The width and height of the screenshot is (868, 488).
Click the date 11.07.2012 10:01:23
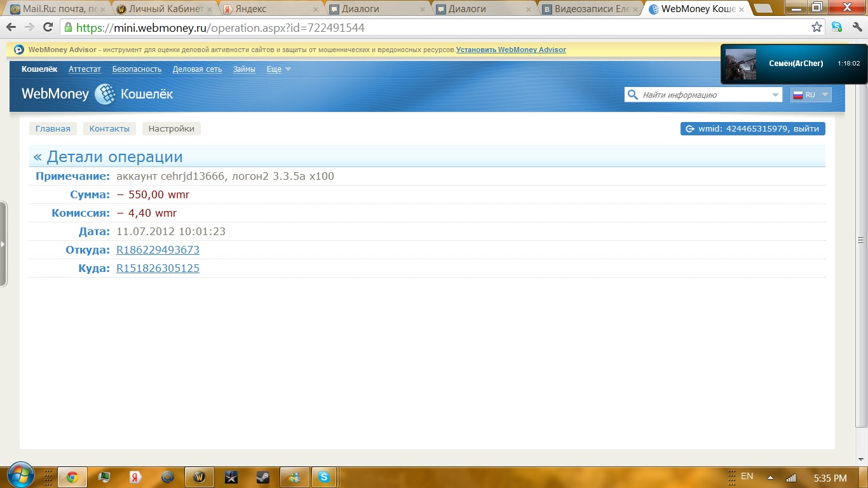(171, 231)
